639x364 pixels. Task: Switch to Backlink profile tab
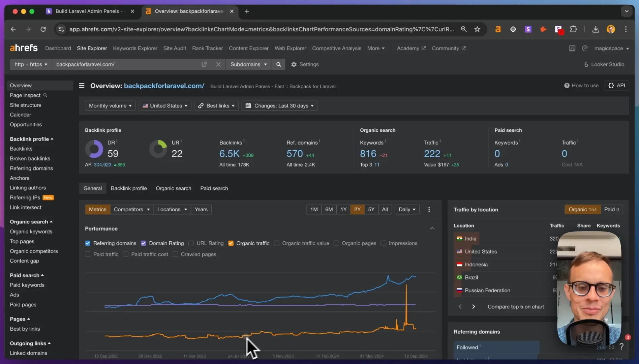(x=129, y=188)
